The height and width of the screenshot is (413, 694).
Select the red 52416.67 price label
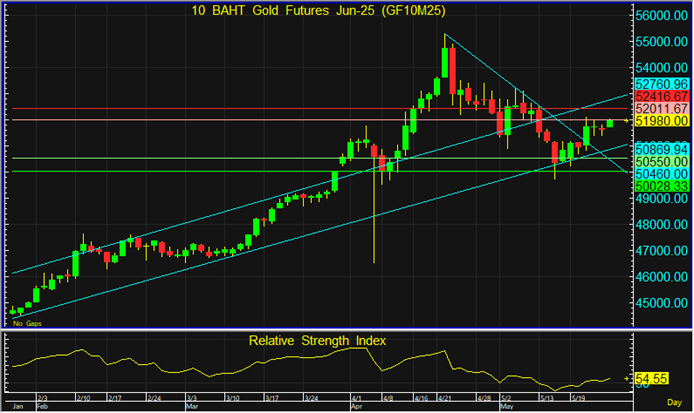coord(662,95)
